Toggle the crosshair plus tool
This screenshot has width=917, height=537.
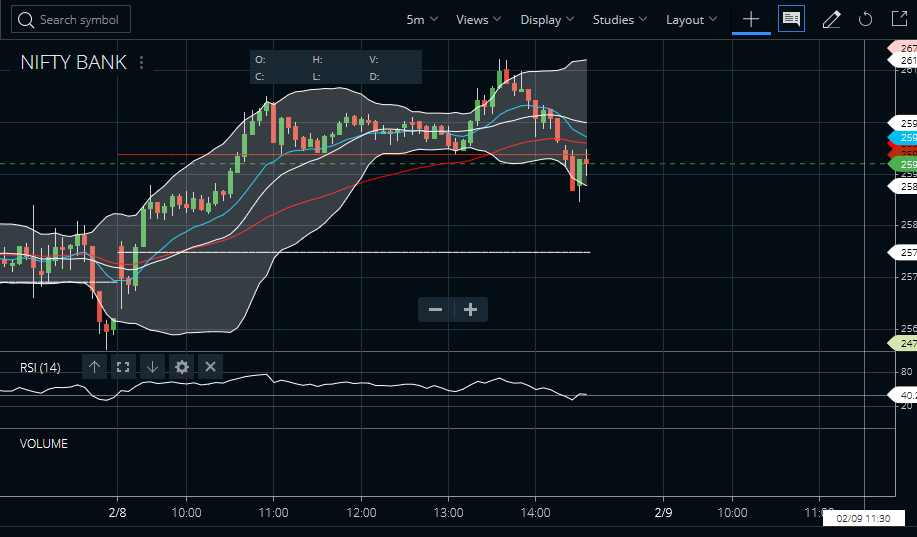(x=751, y=19)
